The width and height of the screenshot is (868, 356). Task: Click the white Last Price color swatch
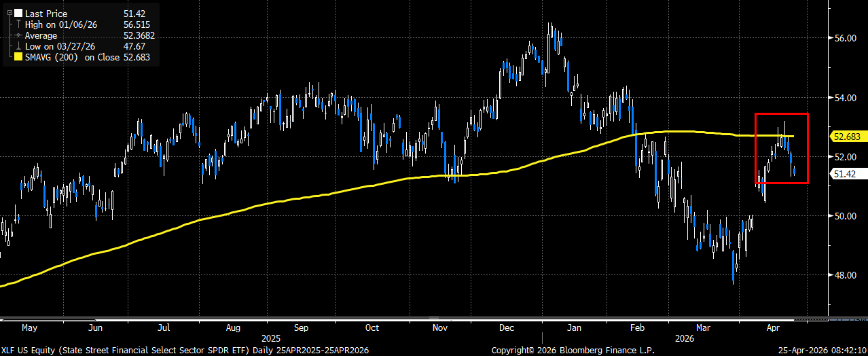click(x=18, y=14)
